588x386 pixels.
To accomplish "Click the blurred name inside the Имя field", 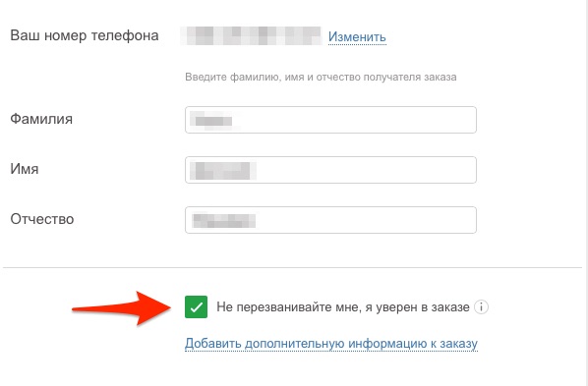I will pyautogui.click(x=223, y=171).
